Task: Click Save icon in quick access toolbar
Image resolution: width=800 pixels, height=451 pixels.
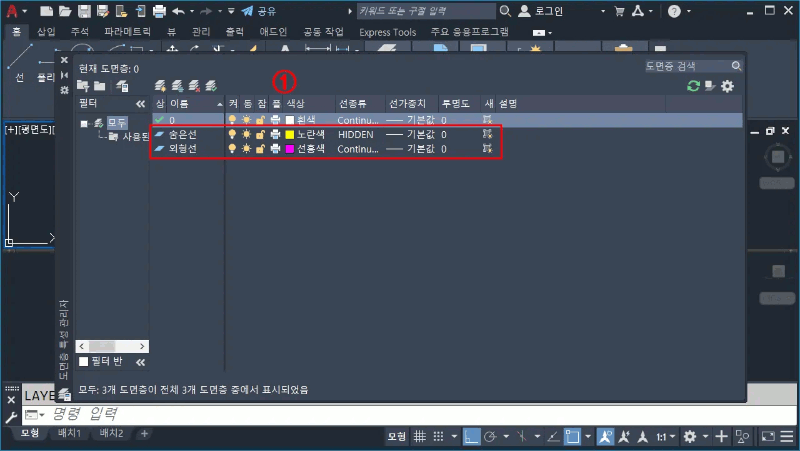Action: [84, 11]
